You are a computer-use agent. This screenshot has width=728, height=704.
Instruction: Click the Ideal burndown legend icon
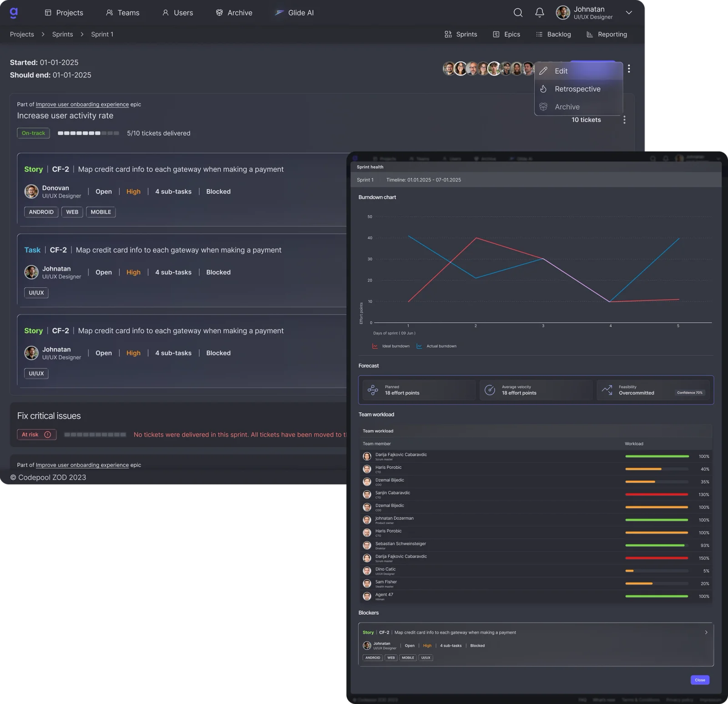(375, 346)
